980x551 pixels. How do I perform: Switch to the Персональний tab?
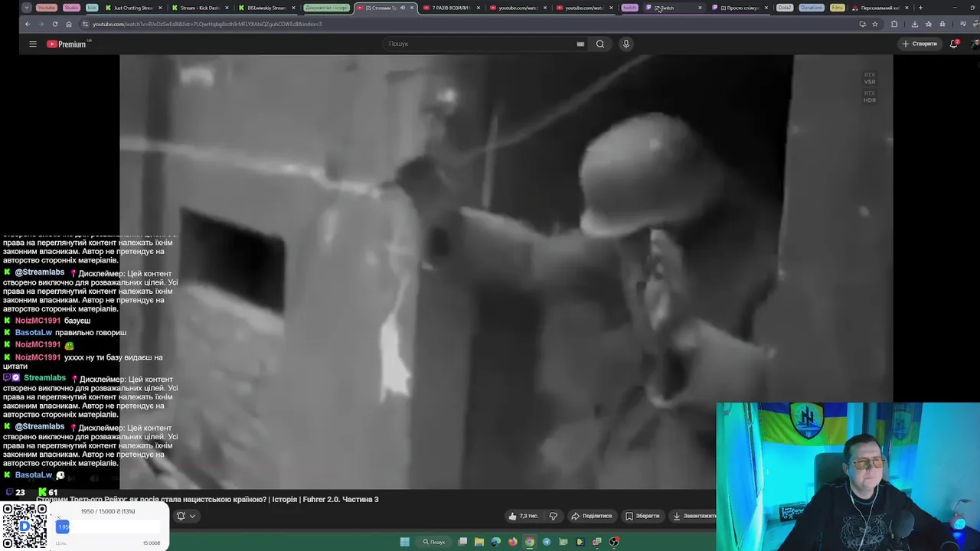click(x=880, y=8)
